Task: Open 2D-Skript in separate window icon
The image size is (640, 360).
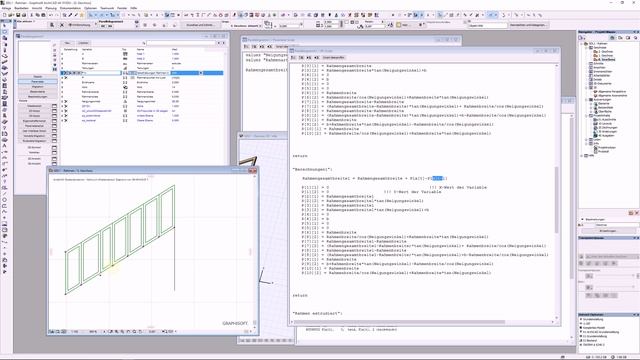Action: 54,111
